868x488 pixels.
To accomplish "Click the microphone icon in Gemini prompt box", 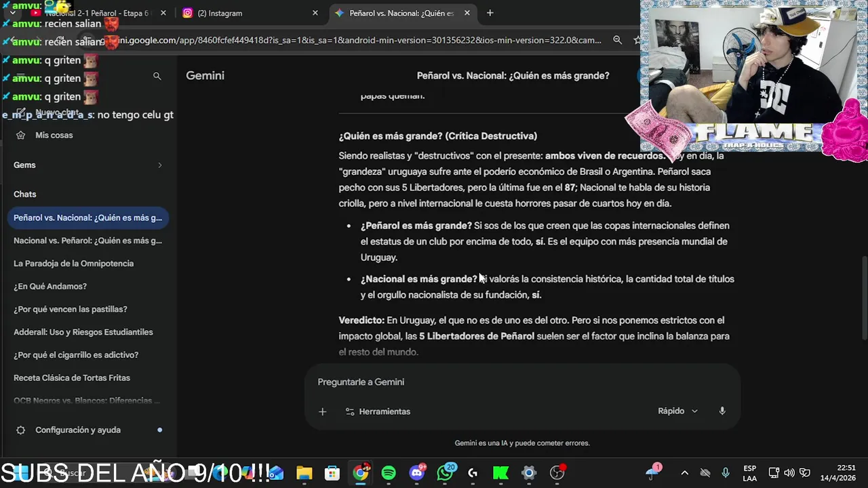I will point(722,411).
